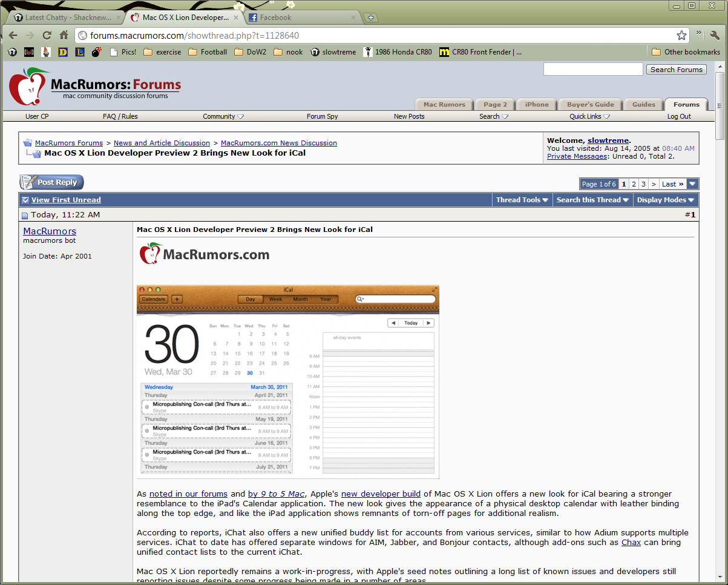Open the Thread Tools dropdown
The height and width of the screenshot is (585, 728).
pos(522,200)
